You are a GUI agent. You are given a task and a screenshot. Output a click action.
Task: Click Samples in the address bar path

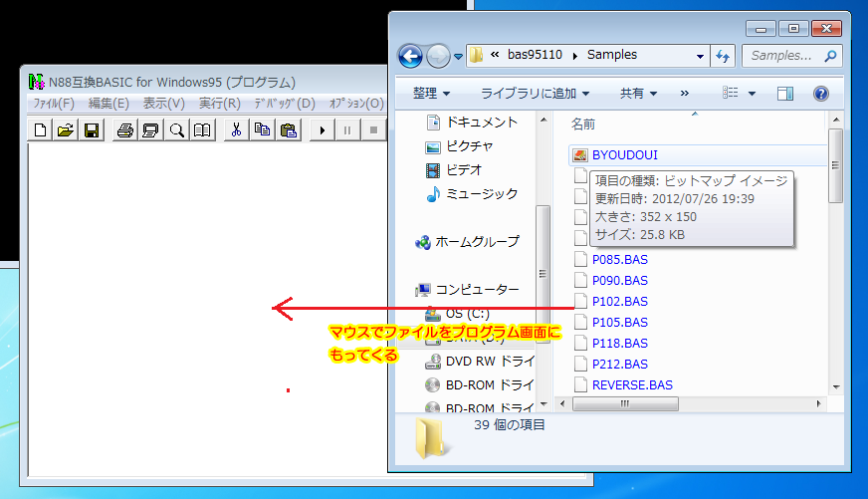coord(612,55)
